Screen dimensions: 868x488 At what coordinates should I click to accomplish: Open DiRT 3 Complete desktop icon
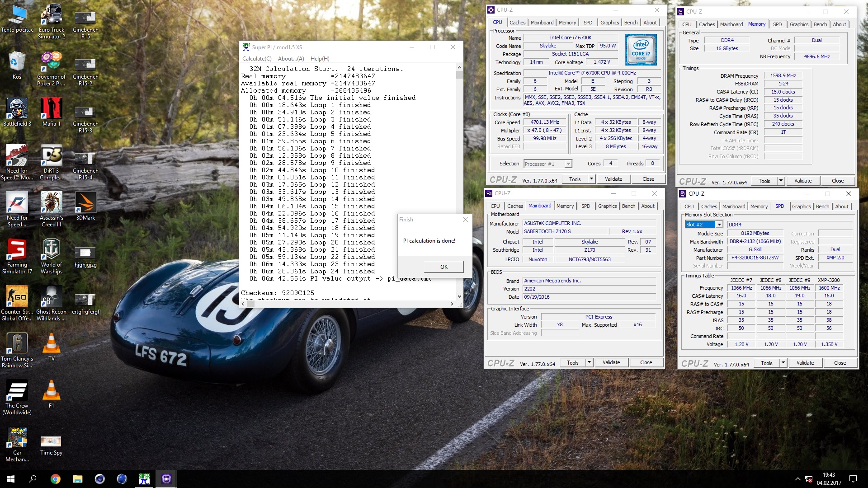(51, 162)
